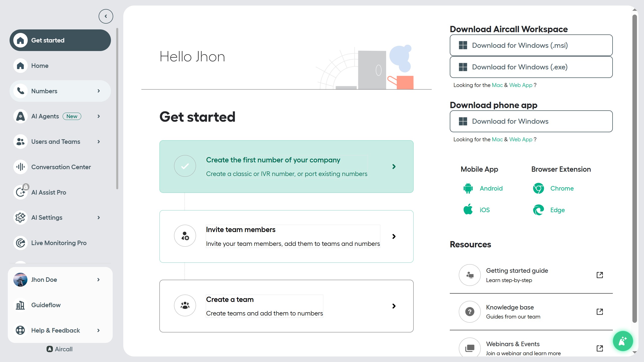
Task: Open the Android mobile app link
Action: coord(491,188)
